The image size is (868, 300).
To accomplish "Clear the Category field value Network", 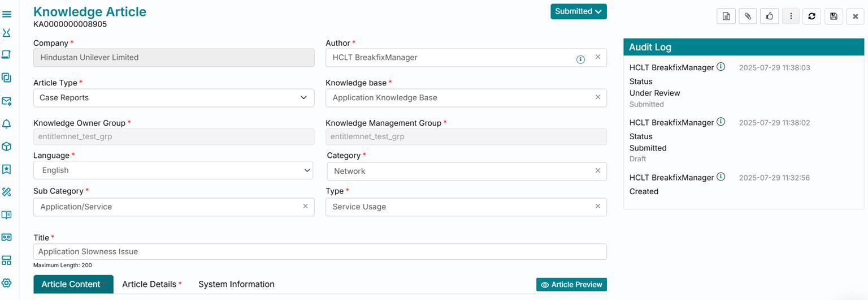I will point(598,170).
